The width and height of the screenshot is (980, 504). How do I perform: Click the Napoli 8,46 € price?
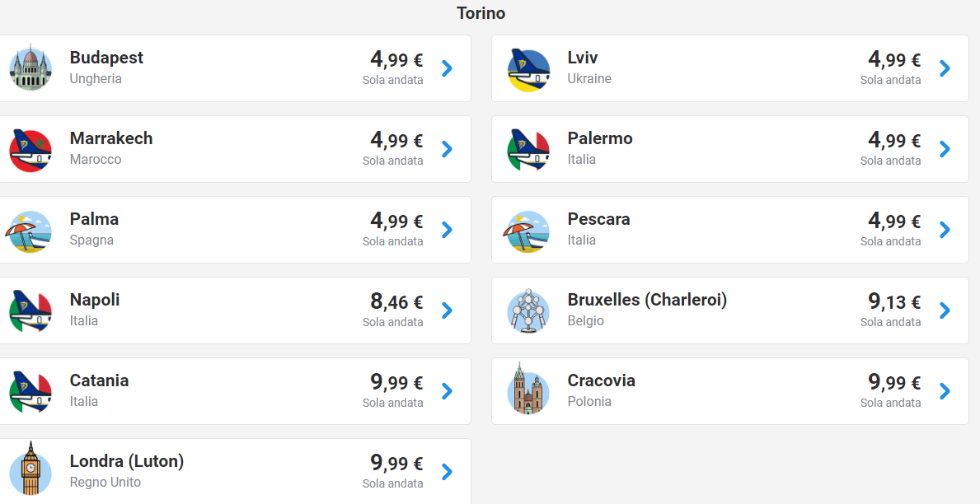coord(396,301)
